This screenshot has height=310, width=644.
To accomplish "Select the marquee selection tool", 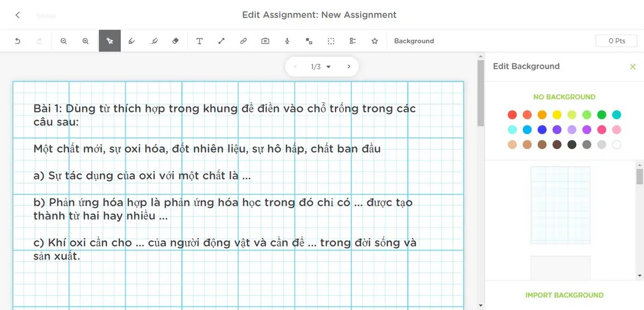I will [x=331, y=41].
